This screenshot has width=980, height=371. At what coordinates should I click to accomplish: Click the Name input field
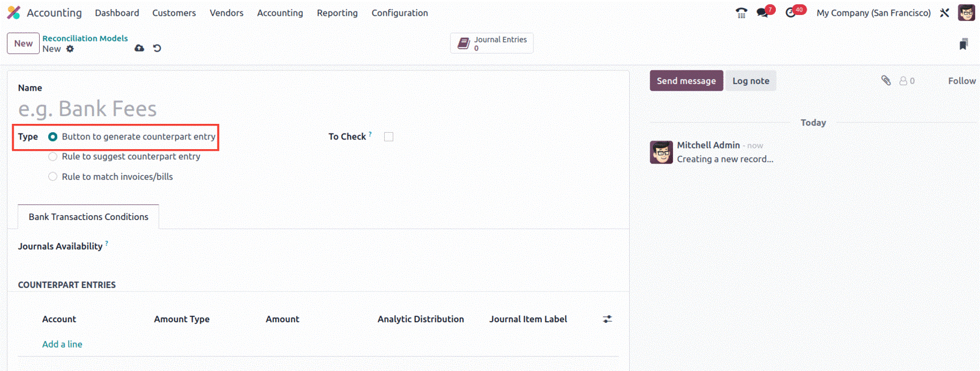coord(318,109)
